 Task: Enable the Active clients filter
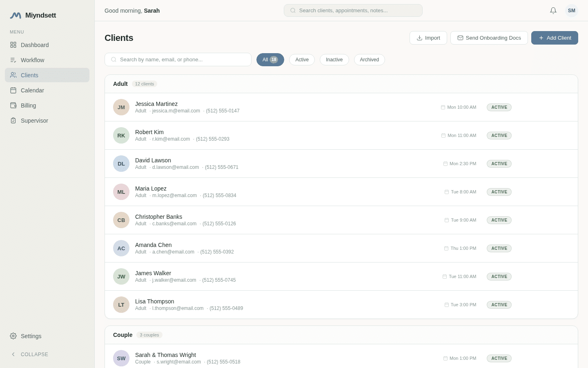(302, 60)
